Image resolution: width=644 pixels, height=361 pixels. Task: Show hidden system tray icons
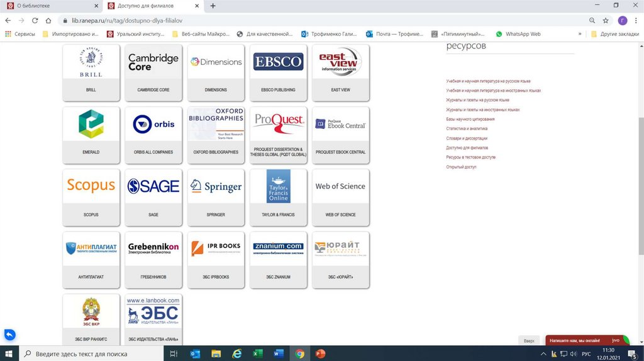tap(543, 353)
